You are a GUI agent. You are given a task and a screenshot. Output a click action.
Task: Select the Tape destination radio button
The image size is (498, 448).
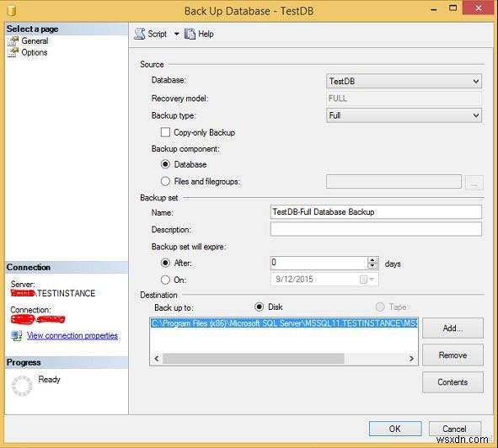380,307
